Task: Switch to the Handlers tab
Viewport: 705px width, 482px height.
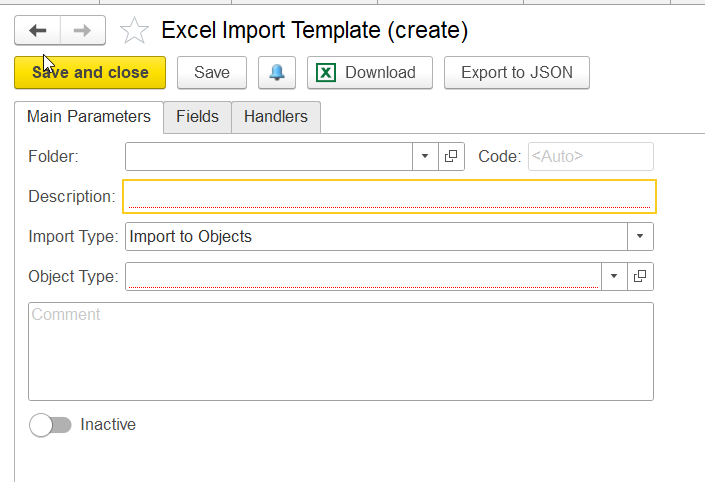Action: [276, 117]
